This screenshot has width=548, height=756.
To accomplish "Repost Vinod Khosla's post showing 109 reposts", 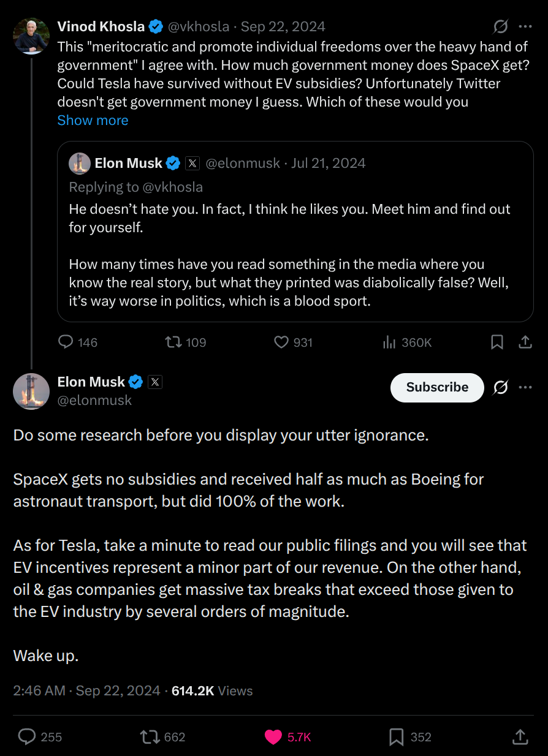I will (186, 342).
